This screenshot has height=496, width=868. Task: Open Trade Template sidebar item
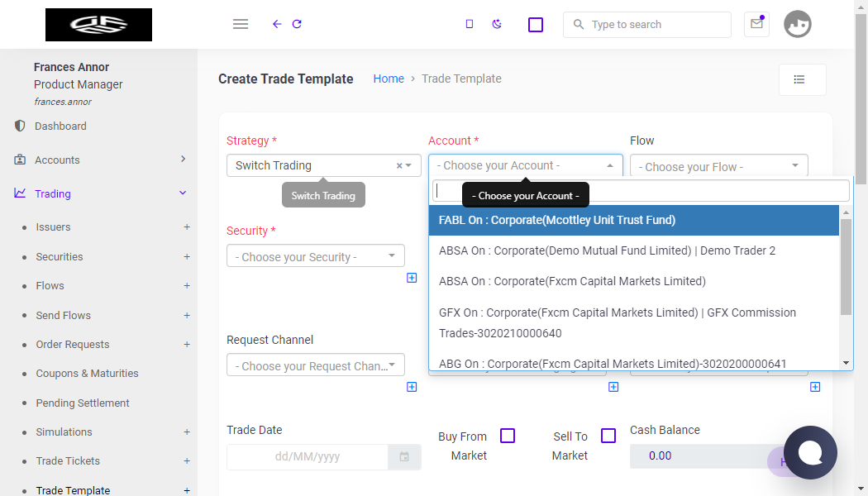pos(73,490)
